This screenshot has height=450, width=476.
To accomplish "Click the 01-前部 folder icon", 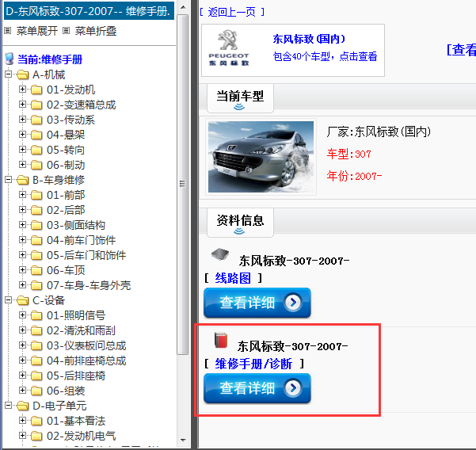I will click(36, 195).
